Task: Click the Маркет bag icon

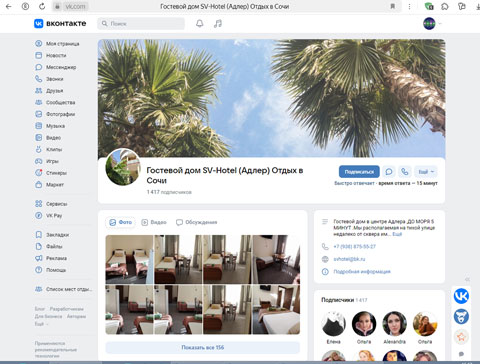Action: [x=39, y=184]
